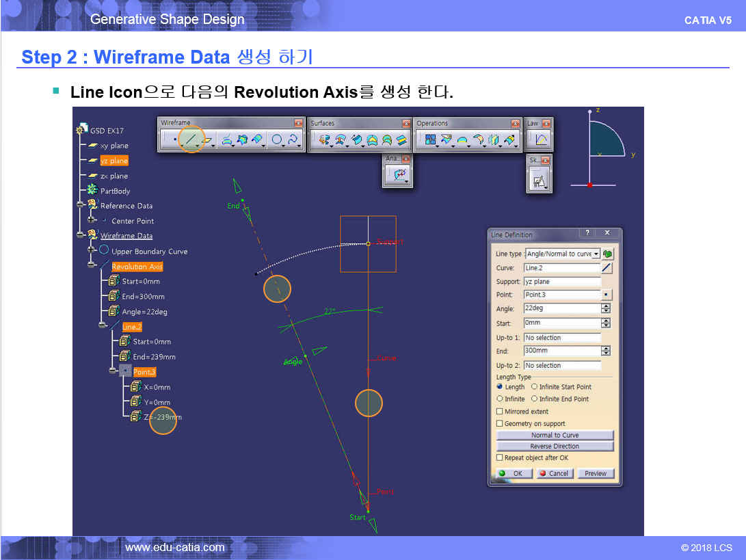Expand the Upper Boundary Curve node
Viewport: 746px width, 560px height.
(x=92, y=251)
